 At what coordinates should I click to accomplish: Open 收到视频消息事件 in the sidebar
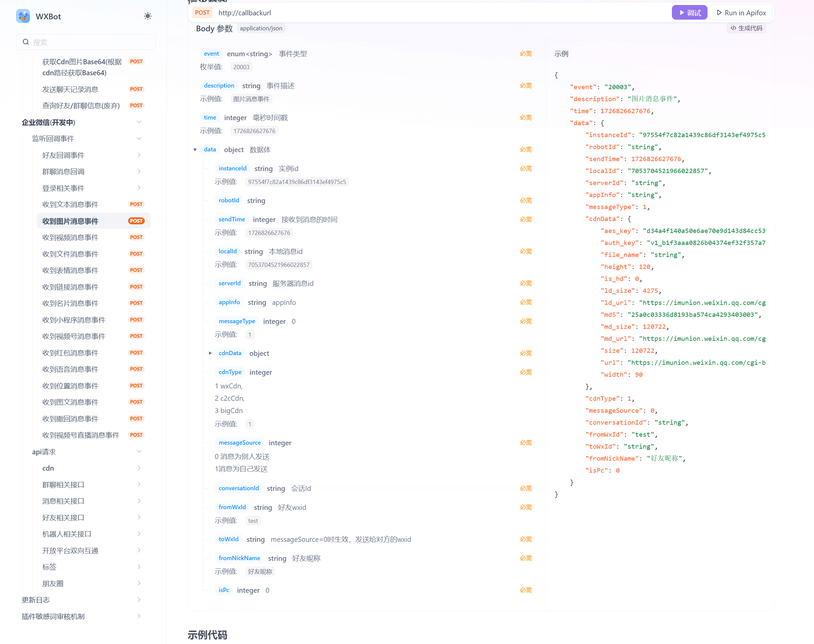(71, 238)
